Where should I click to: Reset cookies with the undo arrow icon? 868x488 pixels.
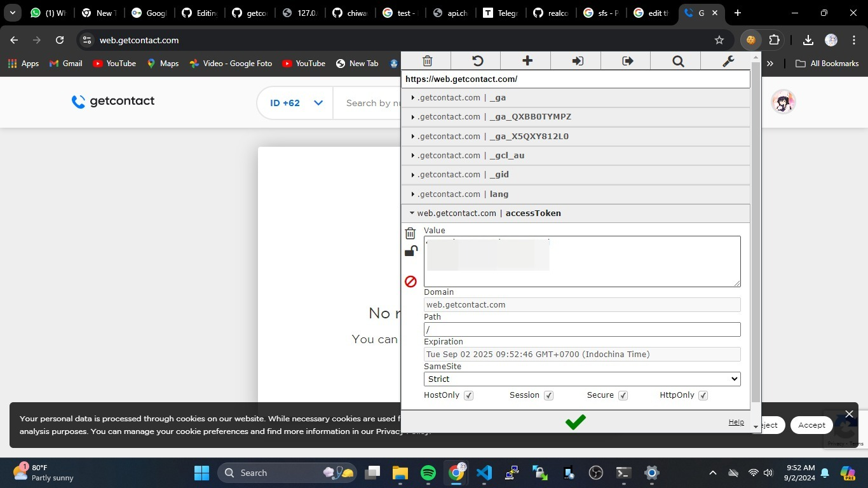[477, 60]
